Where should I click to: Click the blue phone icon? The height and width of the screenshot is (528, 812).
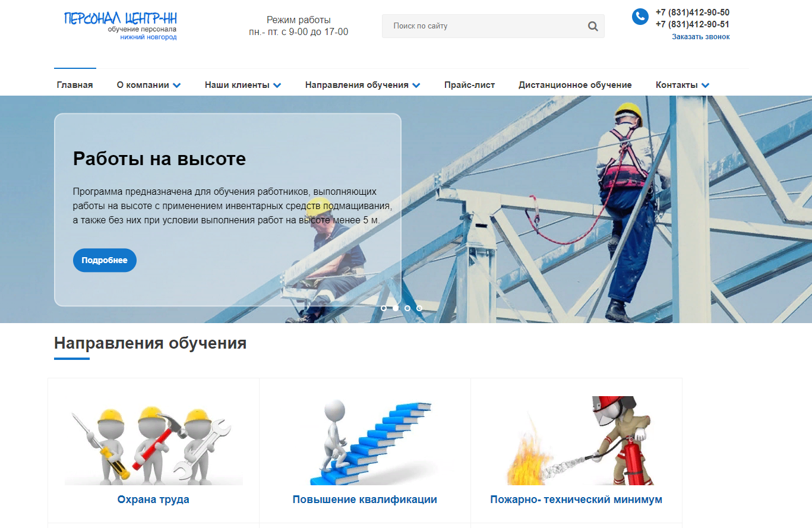[x=640, y=17]
